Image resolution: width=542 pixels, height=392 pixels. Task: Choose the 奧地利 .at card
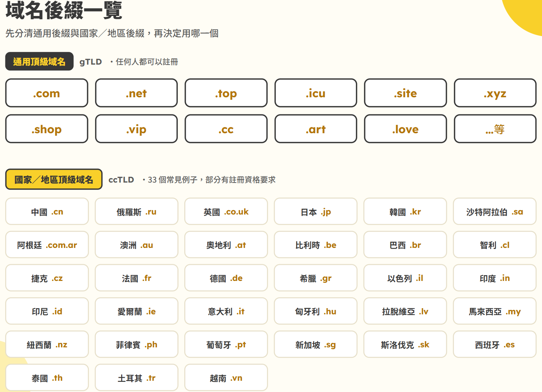(226, 245)
